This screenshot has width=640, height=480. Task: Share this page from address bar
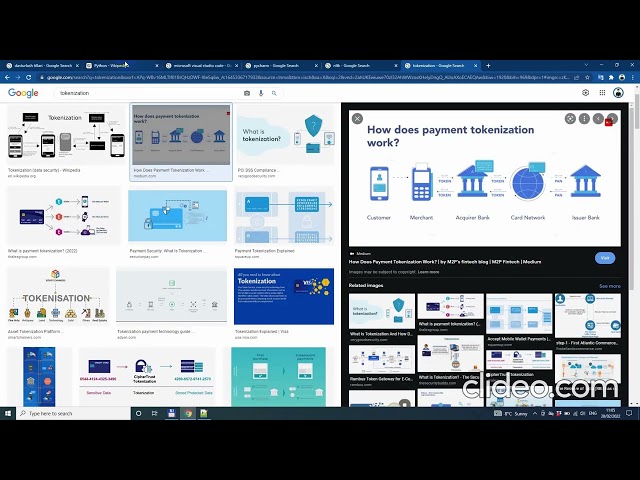[577, 77]
